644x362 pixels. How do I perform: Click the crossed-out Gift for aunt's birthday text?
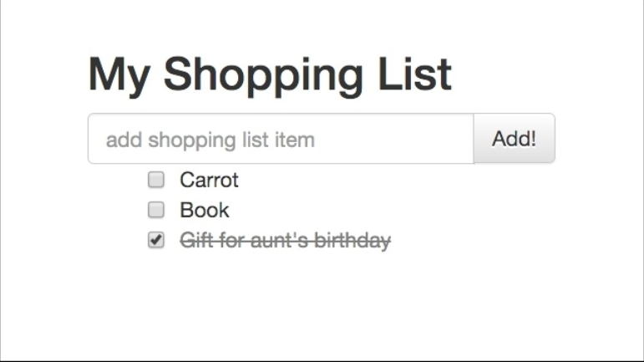286,241
